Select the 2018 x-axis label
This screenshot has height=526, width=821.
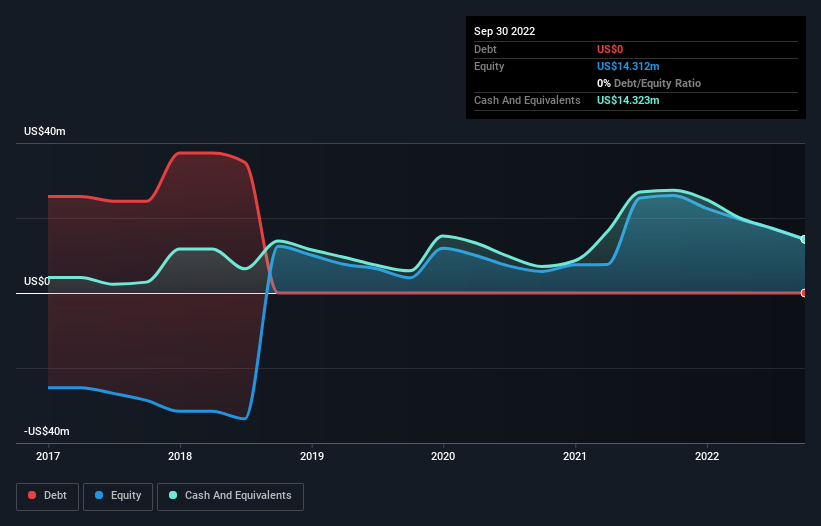coord(180,456)
